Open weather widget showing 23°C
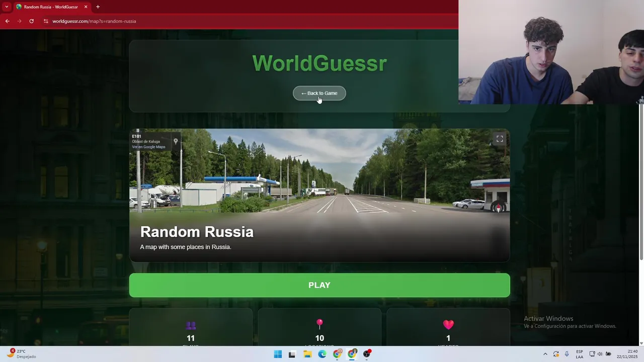 21,353
